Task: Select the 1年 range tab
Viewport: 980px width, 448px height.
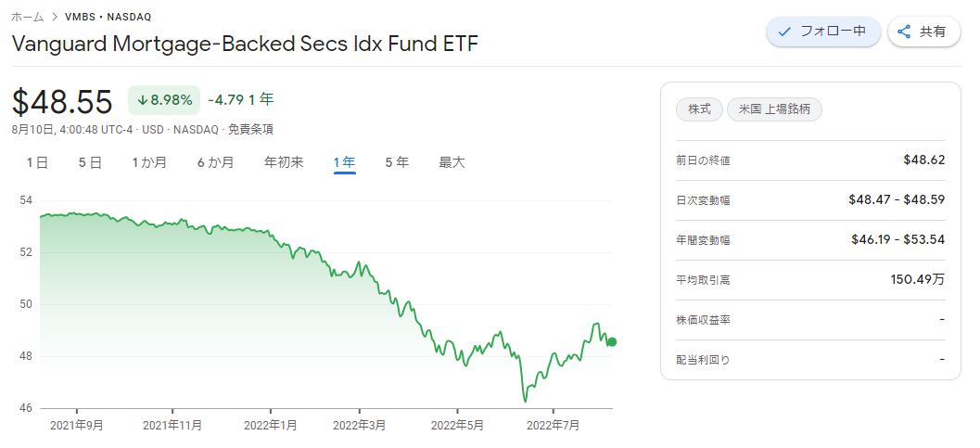Action: pos(344,162)
